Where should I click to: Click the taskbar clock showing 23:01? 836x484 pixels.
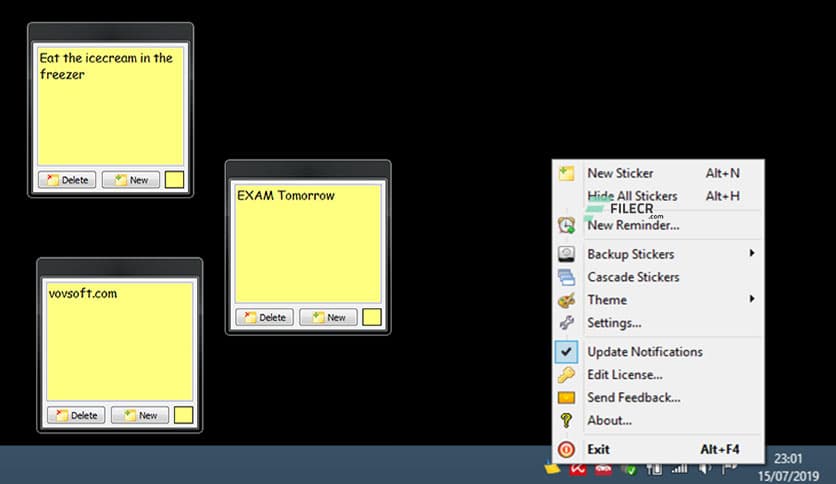pyautogui.click(x=788, y=458)
